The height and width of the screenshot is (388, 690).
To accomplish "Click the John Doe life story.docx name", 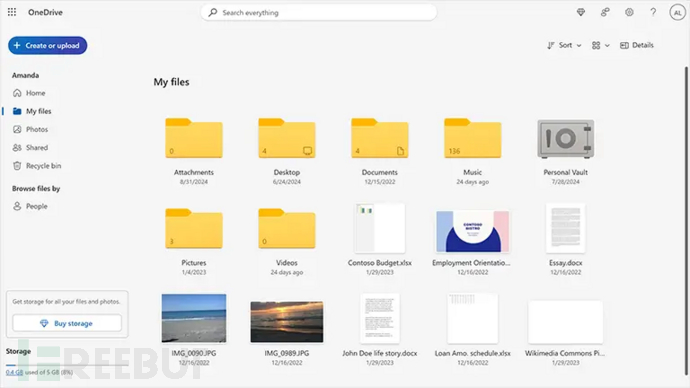I will [380, 353].
